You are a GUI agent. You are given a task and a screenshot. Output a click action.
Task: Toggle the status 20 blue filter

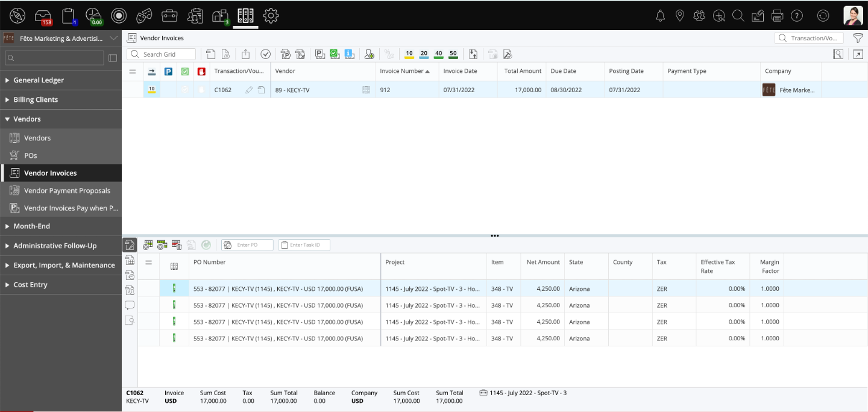[x=424, y=54]
